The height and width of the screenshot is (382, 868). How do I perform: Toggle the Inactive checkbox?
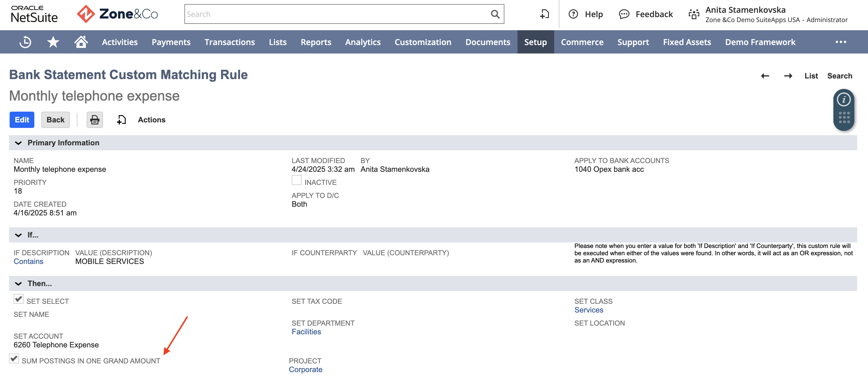(x=296, y=180)
